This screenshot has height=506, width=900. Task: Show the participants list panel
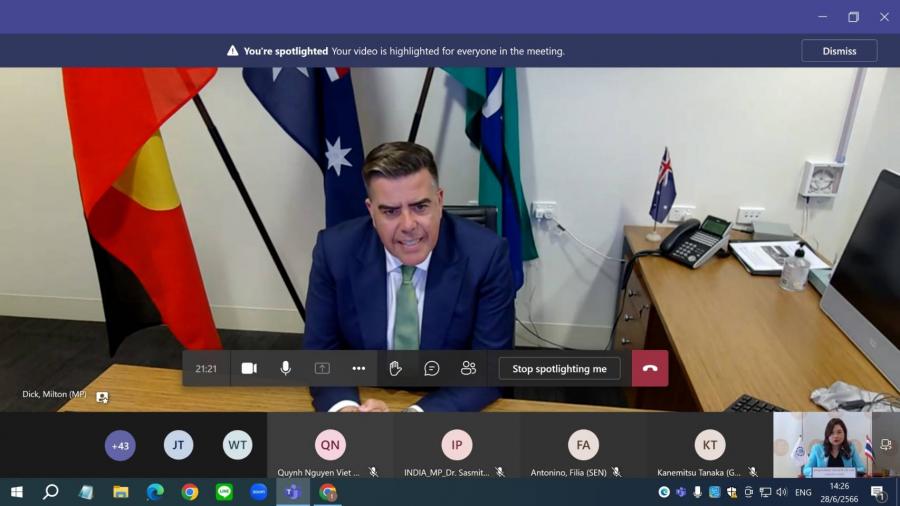pyautogui.click(x=468, y=368)
